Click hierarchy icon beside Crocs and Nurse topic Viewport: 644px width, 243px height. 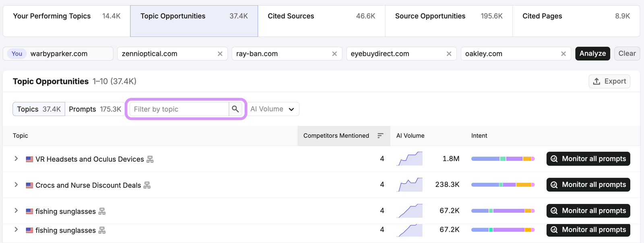click(x=147, y=185)
